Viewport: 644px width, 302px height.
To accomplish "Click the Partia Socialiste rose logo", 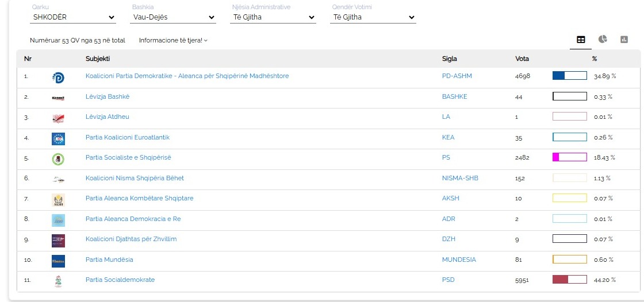I will (58, 158).
